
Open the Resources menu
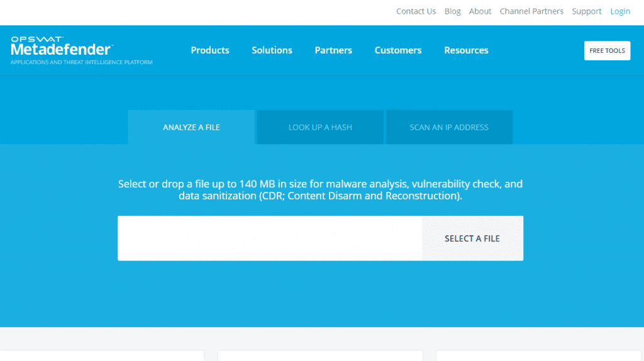point(466,50)
